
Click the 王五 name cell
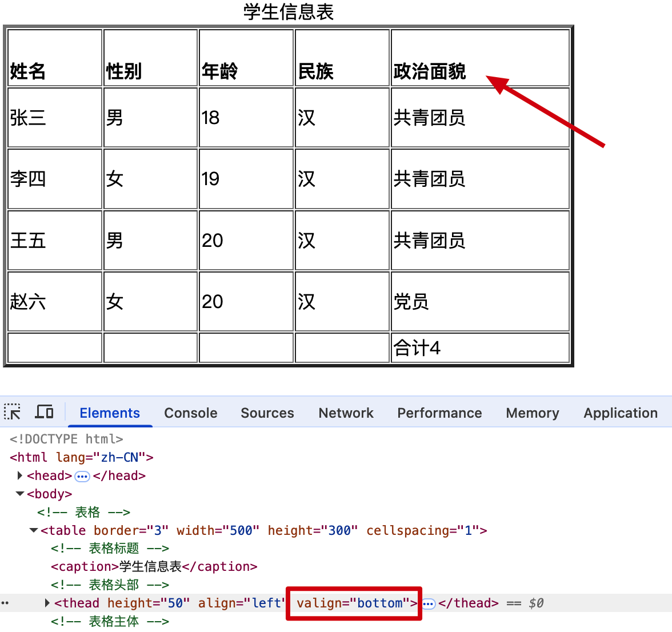55,240
